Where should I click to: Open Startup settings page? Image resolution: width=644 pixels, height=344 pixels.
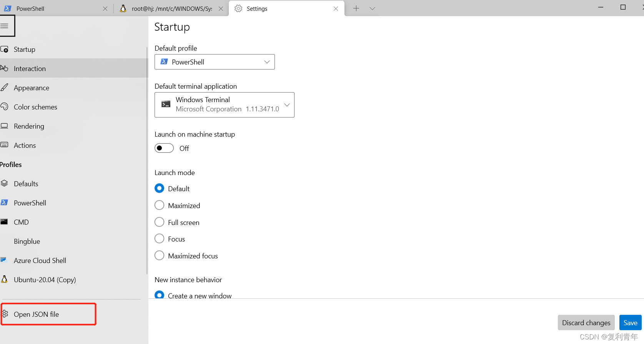tap(73, 49)
